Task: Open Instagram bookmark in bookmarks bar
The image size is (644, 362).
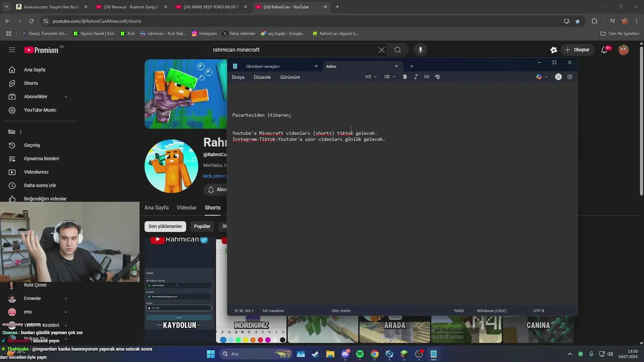Action: point(204,34)
